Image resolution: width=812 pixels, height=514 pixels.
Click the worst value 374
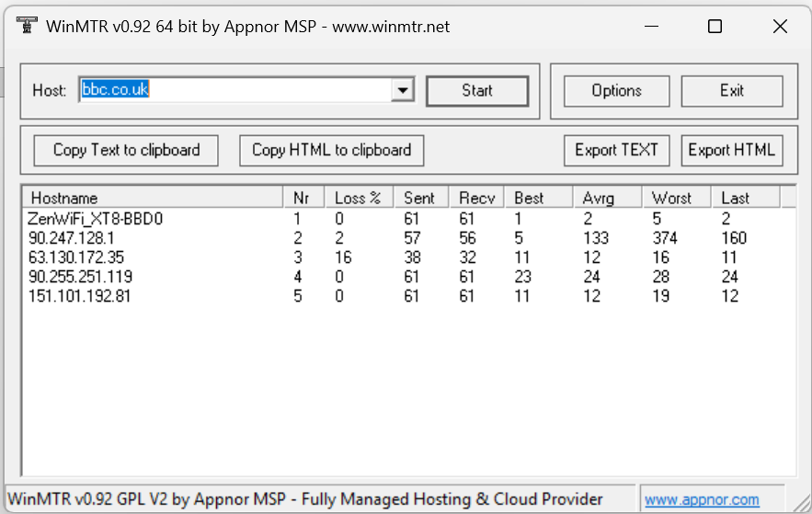click(x=665, y=238)
